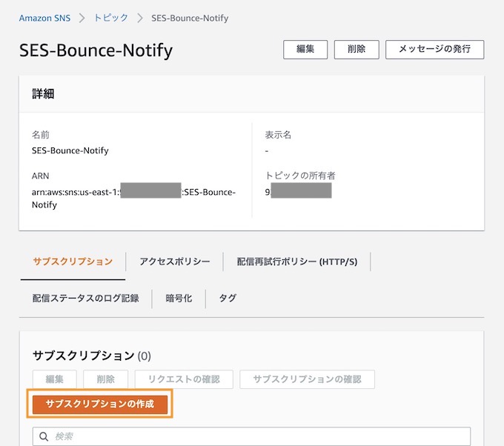Open the 配信ステータスのログ記録 tab
The height and width of the screenshot is (446, 504).
(x=85, y=298)
